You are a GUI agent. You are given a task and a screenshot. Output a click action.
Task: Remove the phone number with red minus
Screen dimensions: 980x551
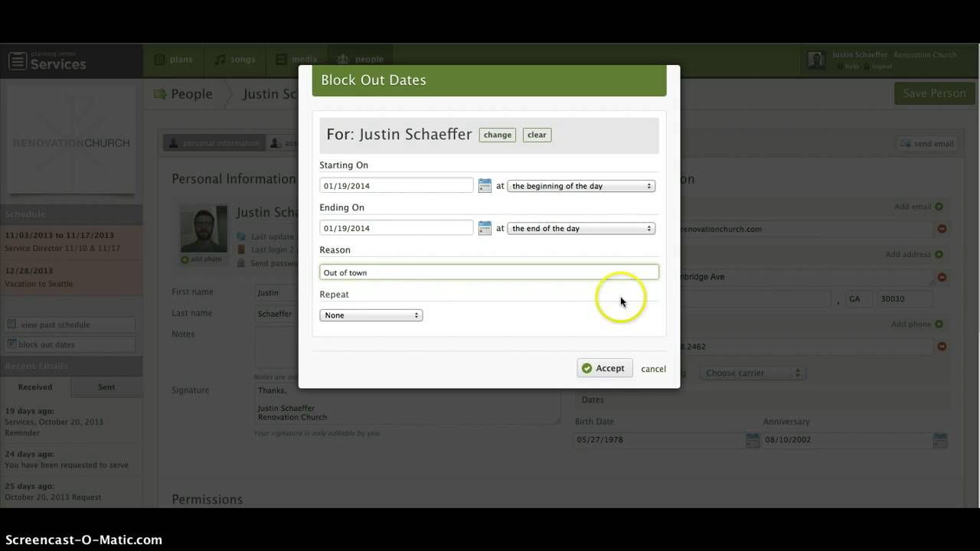coord(942,347)
